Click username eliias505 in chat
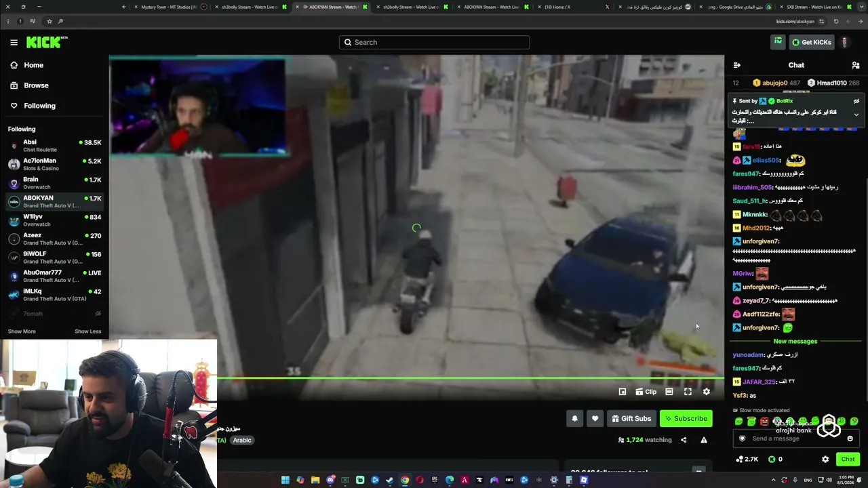The width and height of the screenshot is (868, 488). tap(765, 161)
